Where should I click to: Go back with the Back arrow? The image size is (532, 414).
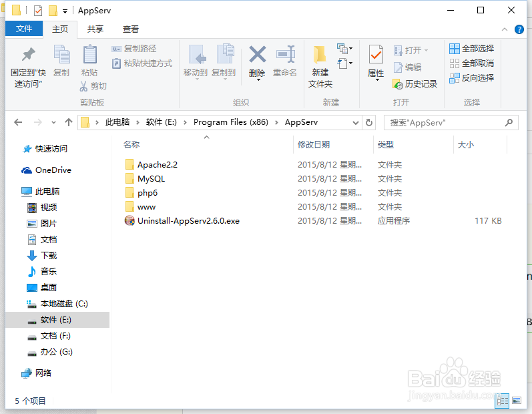coord(18,122)
